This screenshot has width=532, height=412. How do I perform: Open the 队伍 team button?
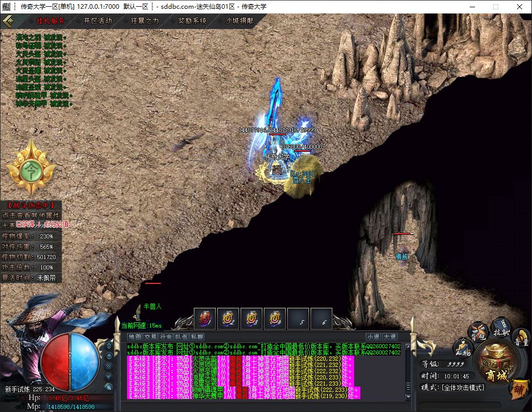tap(181, 337)
